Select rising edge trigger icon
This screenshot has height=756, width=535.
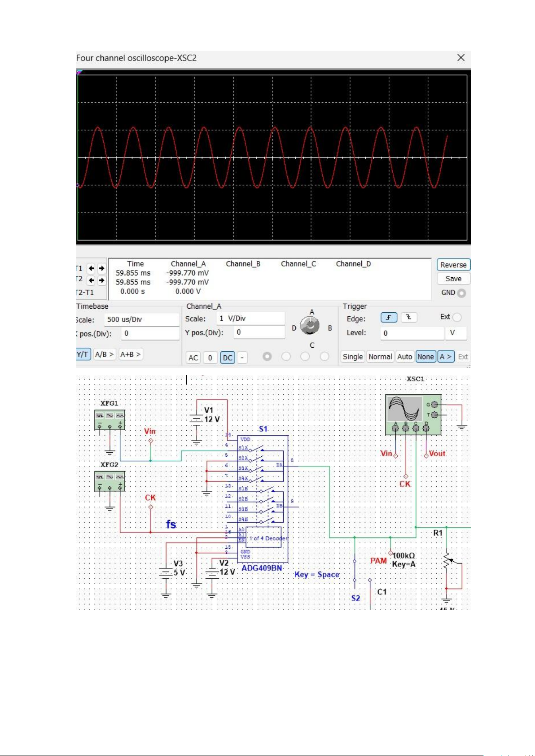pos(389,317)
